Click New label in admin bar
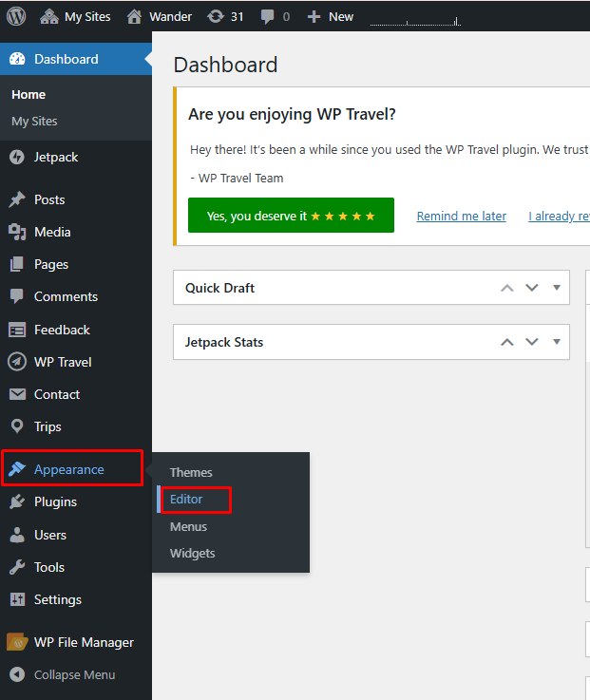The height and width of the screenshot is (700, 590). click(341, 17)
